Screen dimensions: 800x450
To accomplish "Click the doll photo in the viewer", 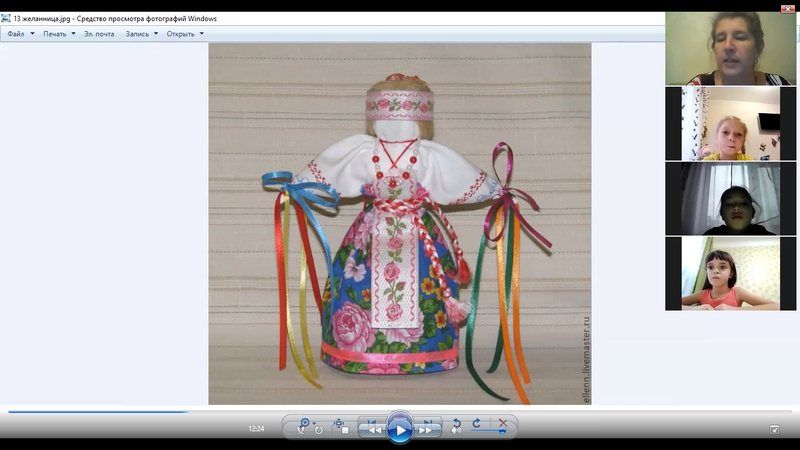I will coord(400,223).
